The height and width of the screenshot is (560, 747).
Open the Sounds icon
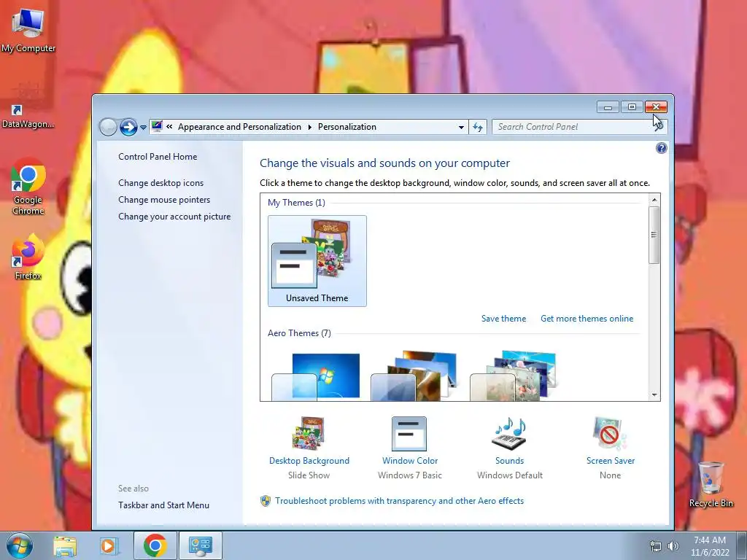509,433
